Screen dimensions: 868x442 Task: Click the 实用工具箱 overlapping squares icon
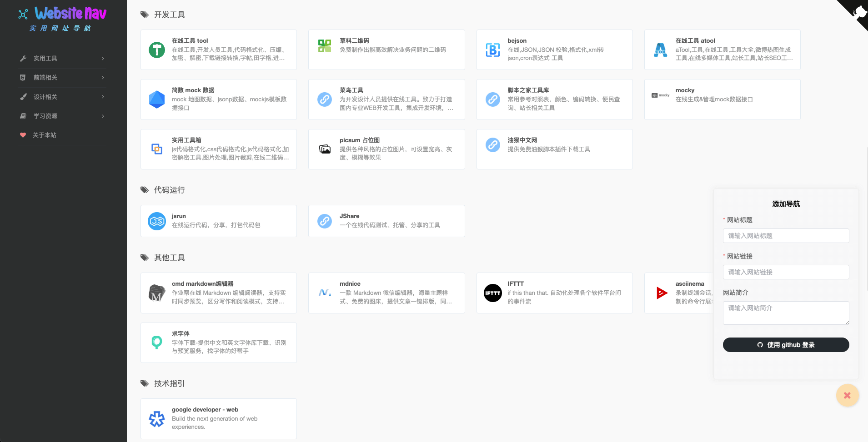click(157, 149)
